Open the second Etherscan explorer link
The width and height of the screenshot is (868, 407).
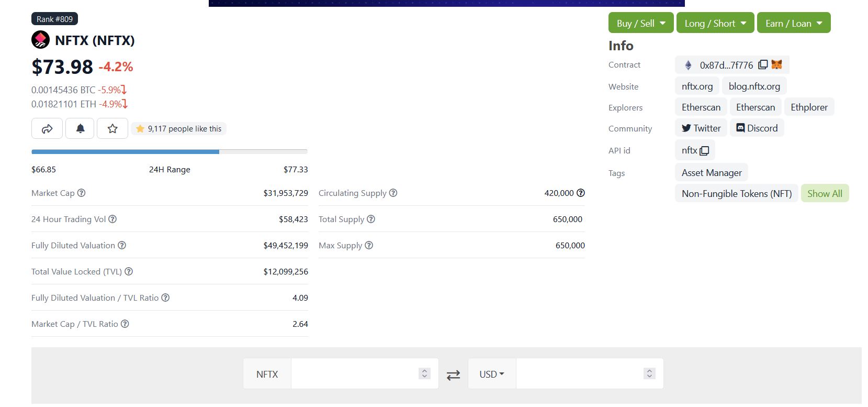[756, 107]
